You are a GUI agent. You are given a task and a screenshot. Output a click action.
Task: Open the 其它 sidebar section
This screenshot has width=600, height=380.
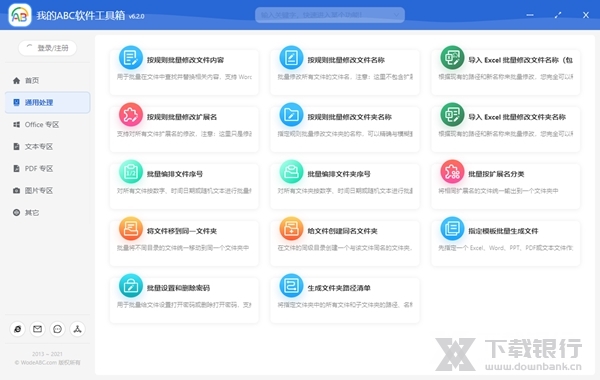47,212
